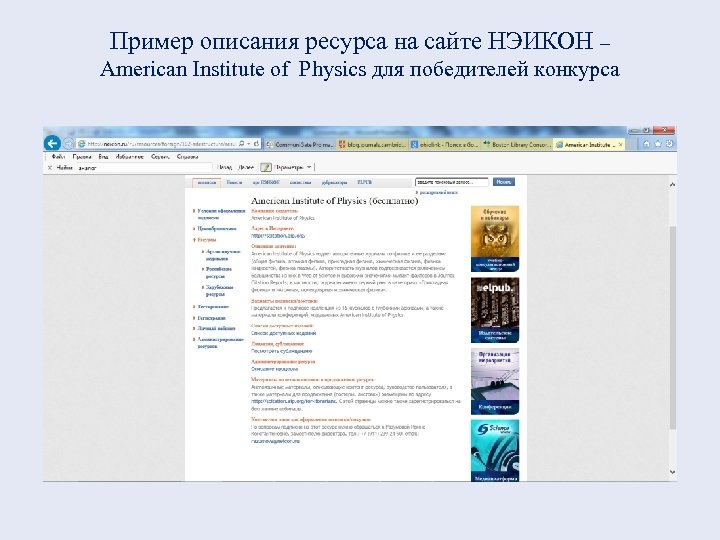Click the scrollbar down arrow

coord(672,472)
